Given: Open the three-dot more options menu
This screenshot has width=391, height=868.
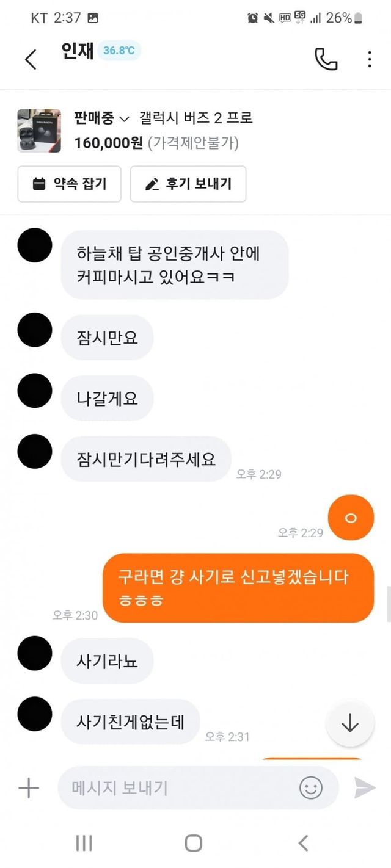Looking at the screenshot, I should point(369,59).
